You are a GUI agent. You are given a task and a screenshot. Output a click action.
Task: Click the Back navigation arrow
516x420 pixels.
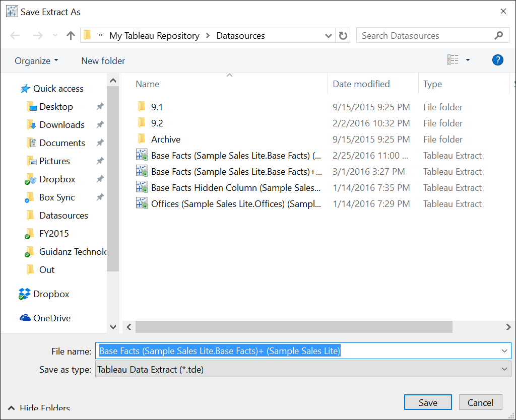[15, 36]
